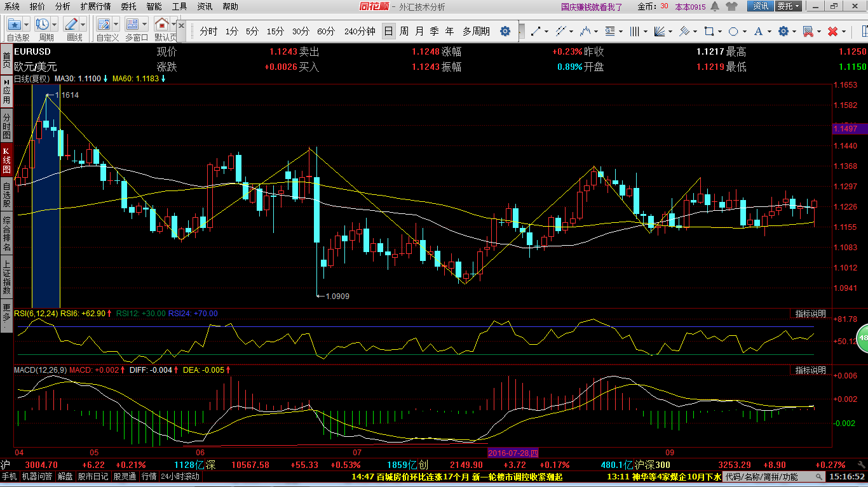This screenshot has width=868, height=487.
Task: Click the 1.1497 price axis label
Action: pos(850,128)
